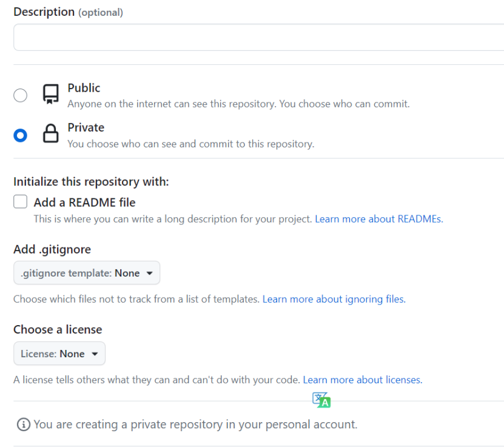
Task: Open Learn more about ignoring files link
Action: click(334, 299)
